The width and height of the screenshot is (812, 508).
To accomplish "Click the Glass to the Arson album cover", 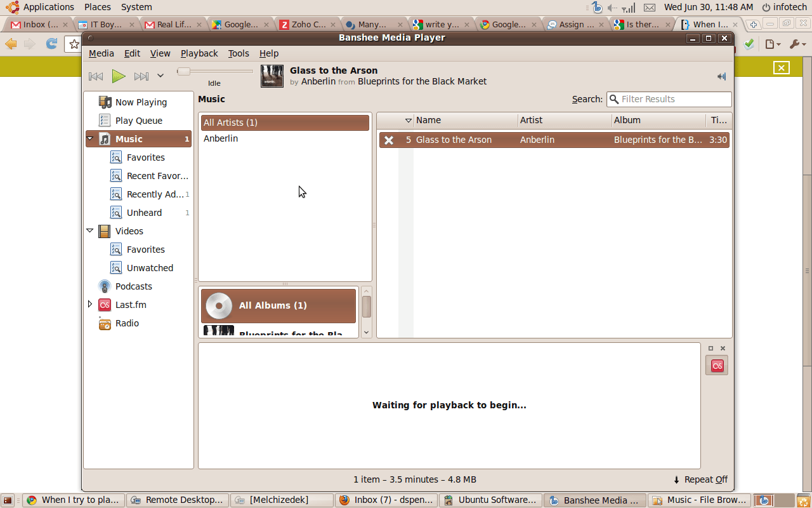I will click(x=272, y=76).
